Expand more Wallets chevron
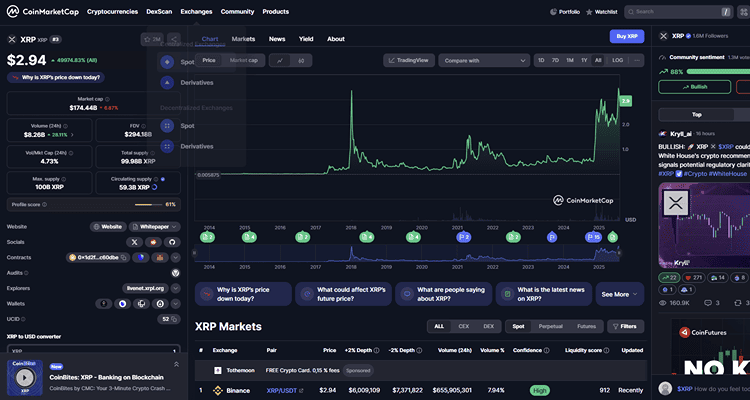 176,303
